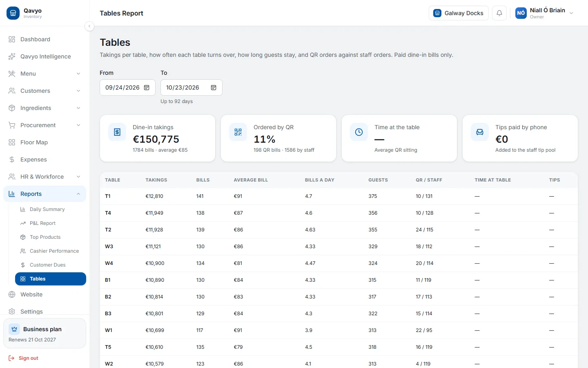Click QR / staff value 24 / 115

[425, 230]
